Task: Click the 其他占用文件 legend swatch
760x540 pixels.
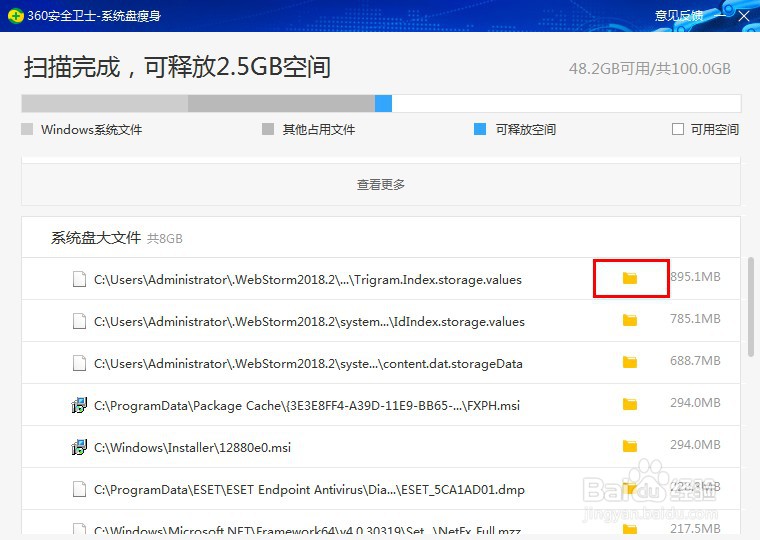Action: pyautogui.click(x=268, y=129)
